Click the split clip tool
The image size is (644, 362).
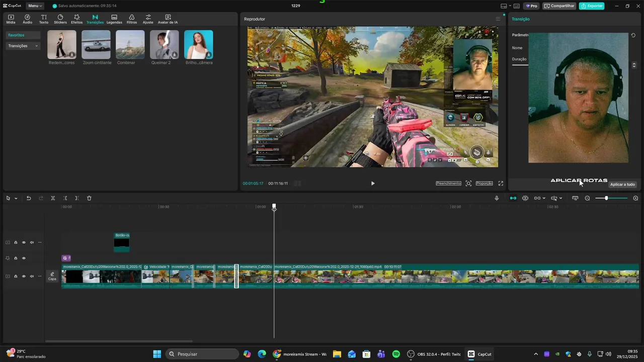tap(53, 198)
